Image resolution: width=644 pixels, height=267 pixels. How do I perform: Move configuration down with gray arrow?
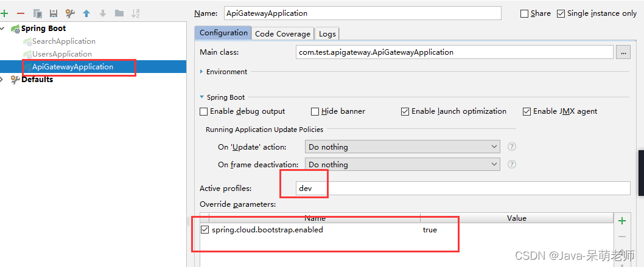103,13
